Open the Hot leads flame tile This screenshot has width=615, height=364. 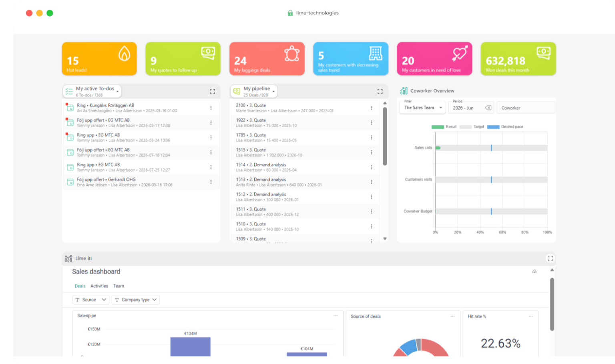99,58
